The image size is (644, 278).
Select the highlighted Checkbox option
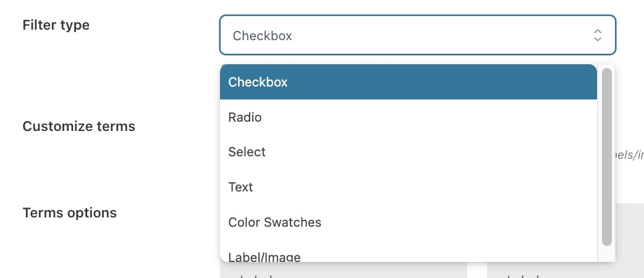click(x=258, y=82)
